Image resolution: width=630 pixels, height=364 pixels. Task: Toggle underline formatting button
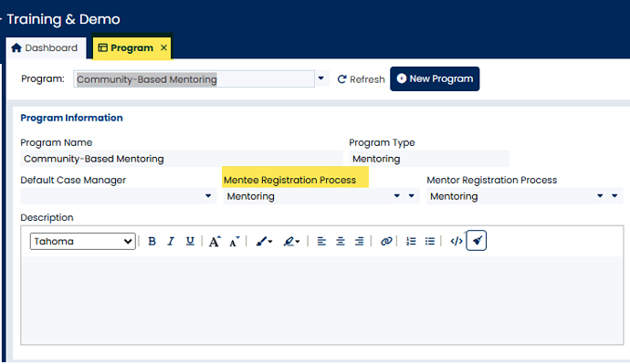coord(190,241)
